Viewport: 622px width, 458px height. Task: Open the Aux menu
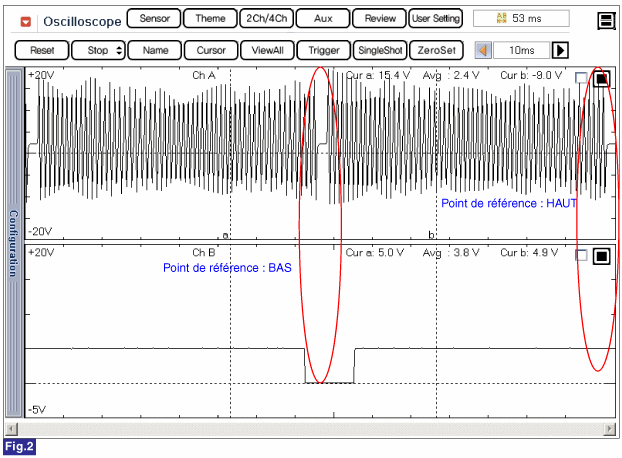point(322,19)
